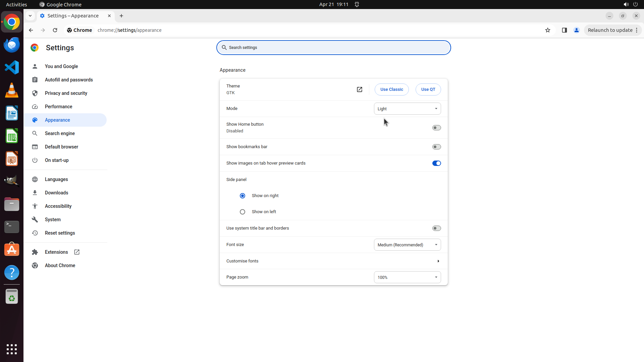Enable the Show Home button toggle

coord(436,128)
